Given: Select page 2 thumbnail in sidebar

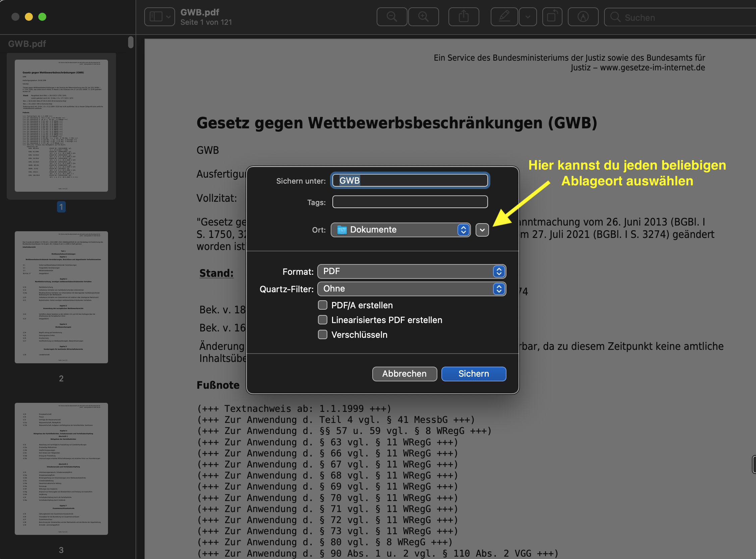Looking at the screenshot, I should coord(61,297).
